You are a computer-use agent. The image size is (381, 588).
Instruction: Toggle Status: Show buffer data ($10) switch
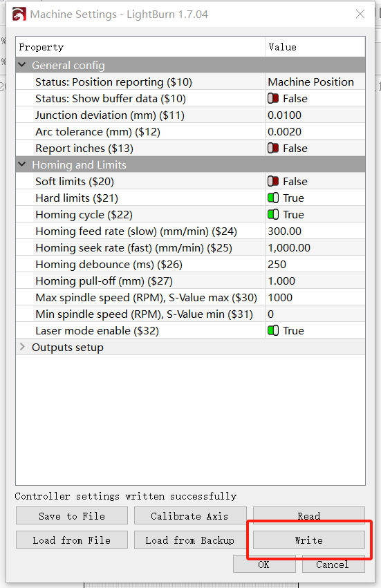(273, 99)
